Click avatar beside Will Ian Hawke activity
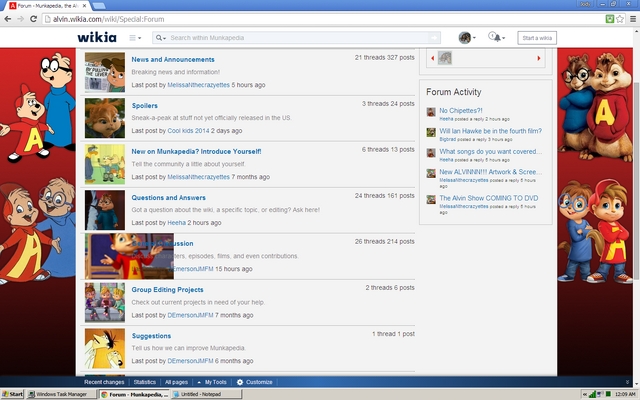The width and height of the screenshot is (640, 400). (x=431, y=132)
